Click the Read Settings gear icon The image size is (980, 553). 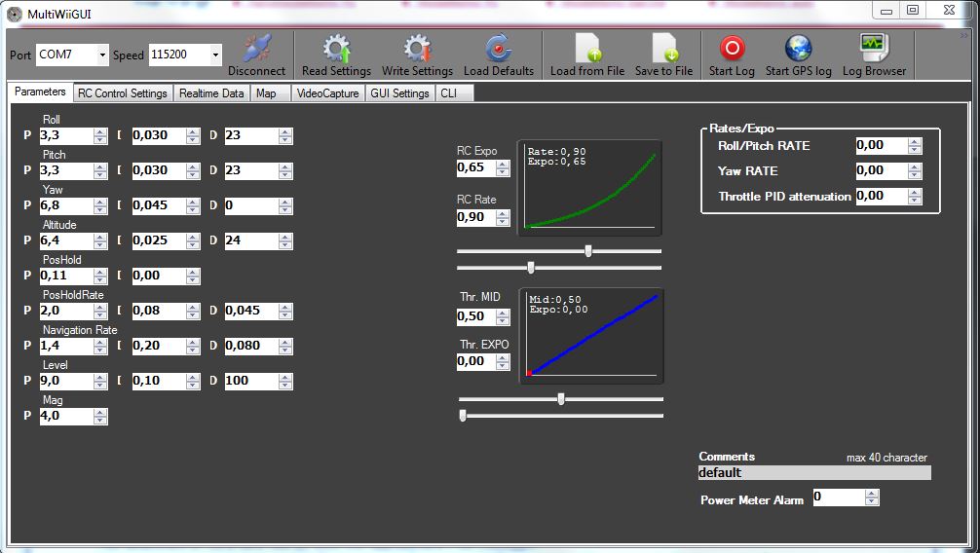tap(336, 48)
